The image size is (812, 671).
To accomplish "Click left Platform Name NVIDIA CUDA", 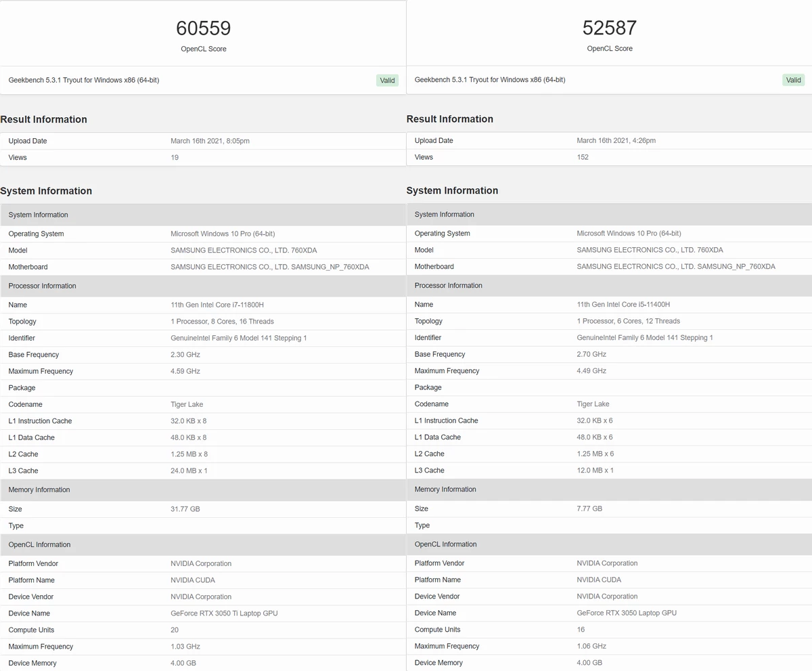I will 193,580.
